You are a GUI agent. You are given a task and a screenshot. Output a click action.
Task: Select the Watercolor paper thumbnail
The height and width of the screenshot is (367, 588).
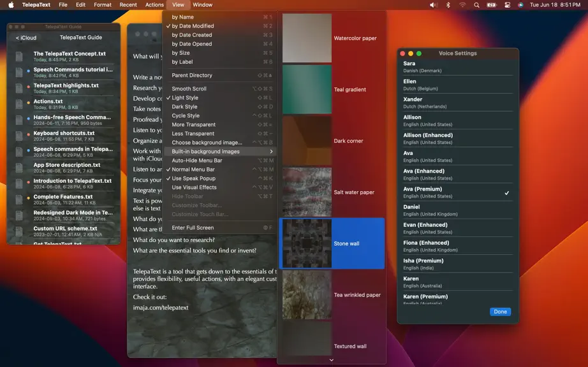[x=307, y=38]
